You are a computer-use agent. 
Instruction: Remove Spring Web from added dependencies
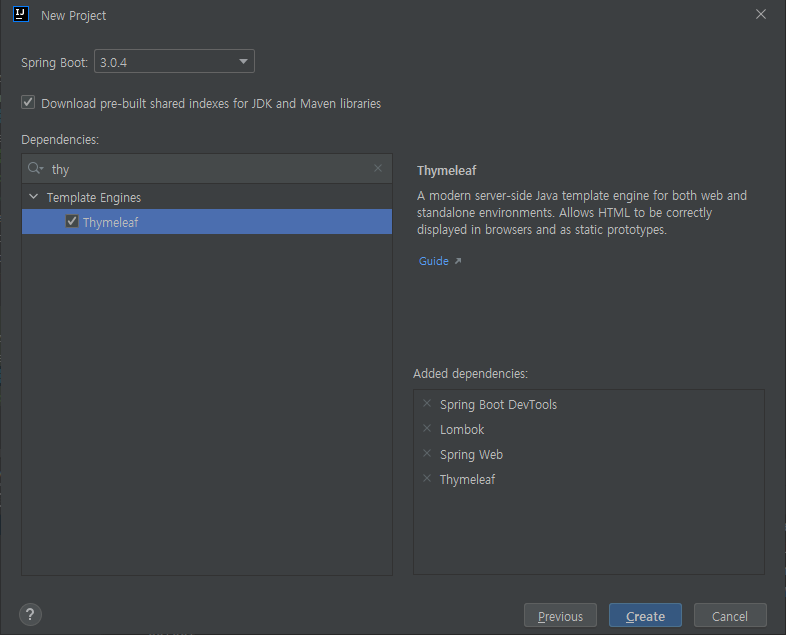tap(427, 454)
